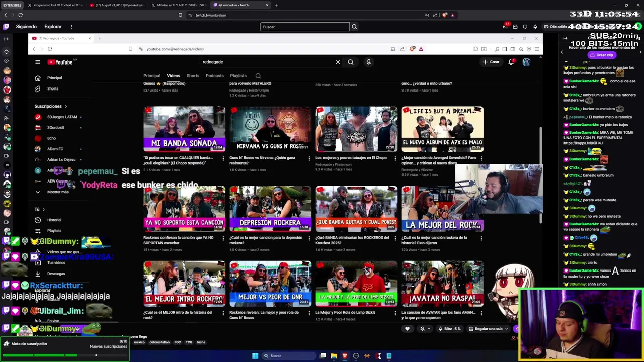
Task: Click the Twitch search magnifier button
Action: [354, 27]
